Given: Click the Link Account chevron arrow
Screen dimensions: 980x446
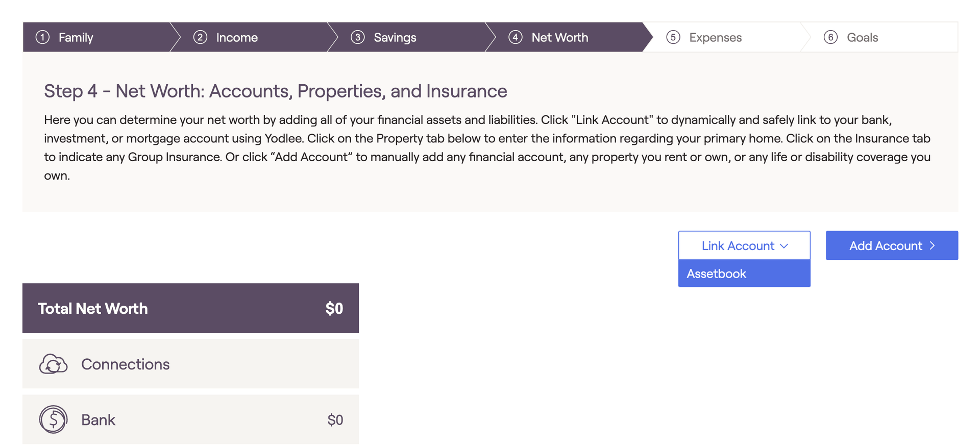Looking at the screenshot, I should click(785, 246).
